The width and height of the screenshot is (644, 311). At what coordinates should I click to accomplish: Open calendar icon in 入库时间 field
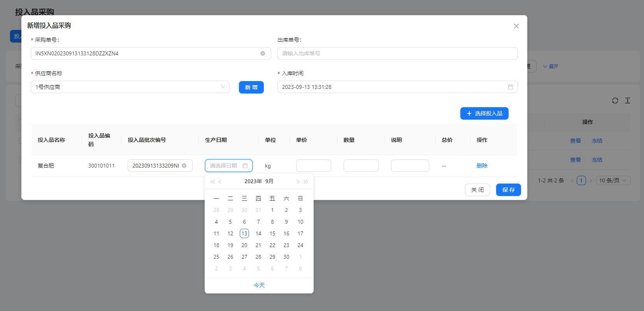(x=511, y=87)
